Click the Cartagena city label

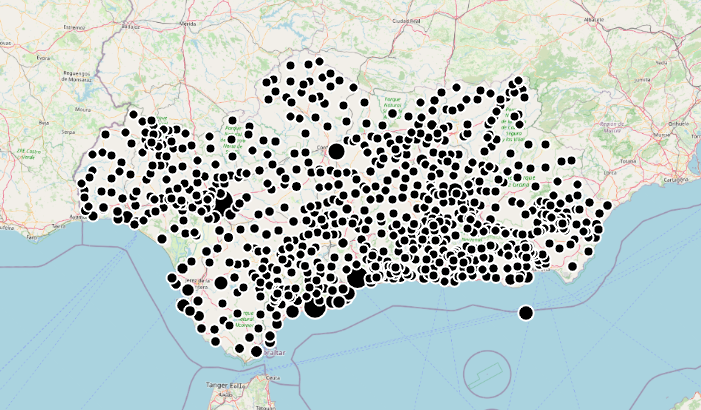pos(678,179)
